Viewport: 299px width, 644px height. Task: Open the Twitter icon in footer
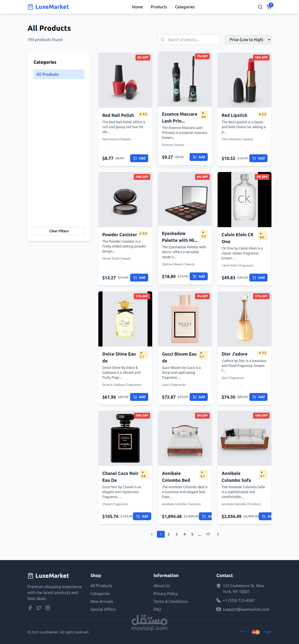pos(39,608)
